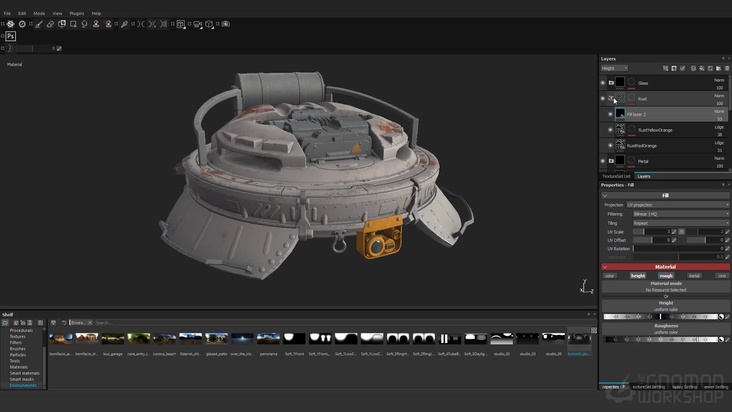This screenshot has height=412, width=732.
Task: Select the Smudge tool
Action: (x=84, y=24)
